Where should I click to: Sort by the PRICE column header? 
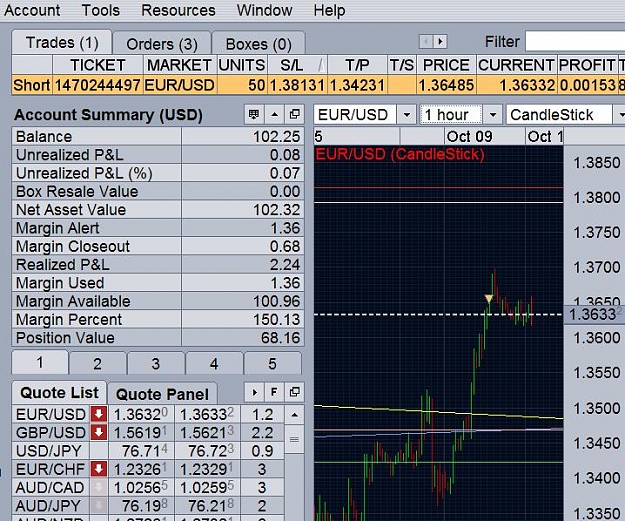446,65
